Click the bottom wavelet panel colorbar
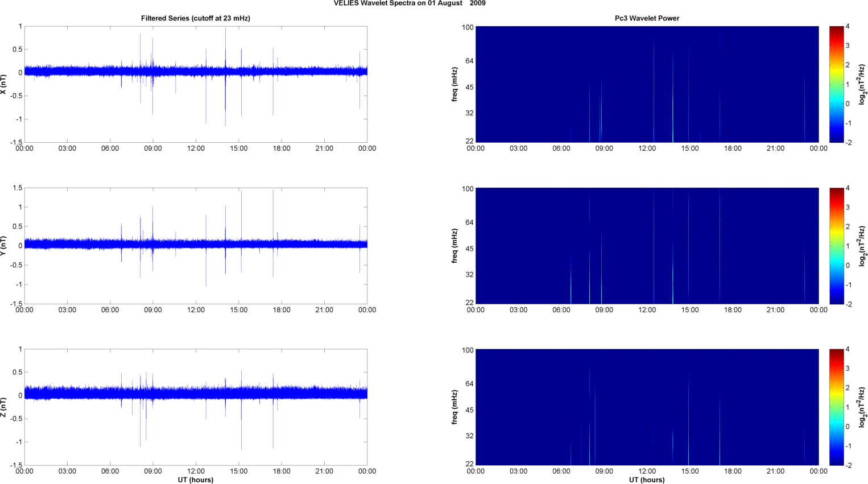 (836, 407)
